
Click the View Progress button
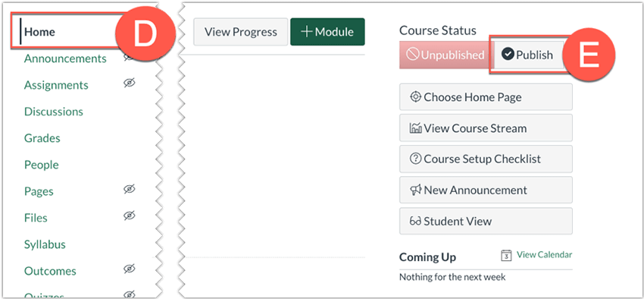(241, 32)
